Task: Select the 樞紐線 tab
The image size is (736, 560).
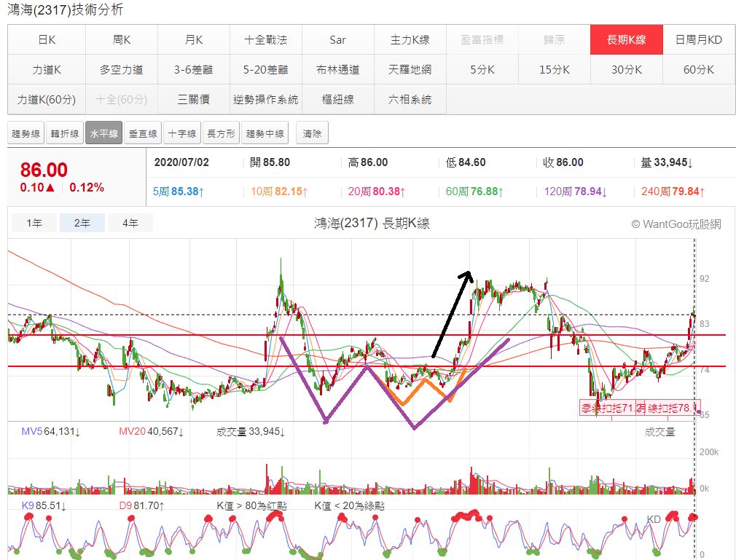Action: click(338, 100)
